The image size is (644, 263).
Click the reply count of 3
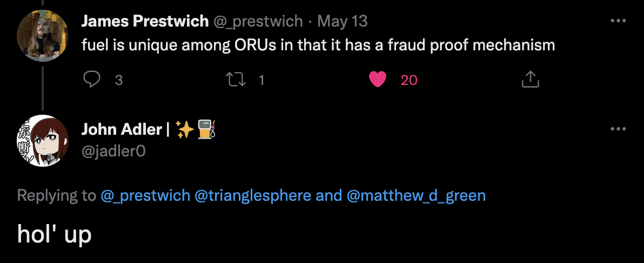tap(119, 80)
